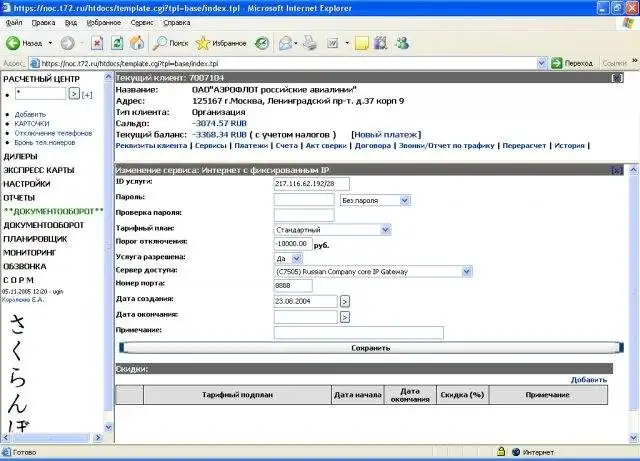
Task: Click the date picker button beside Дата окончания
Action: (345, 317)
